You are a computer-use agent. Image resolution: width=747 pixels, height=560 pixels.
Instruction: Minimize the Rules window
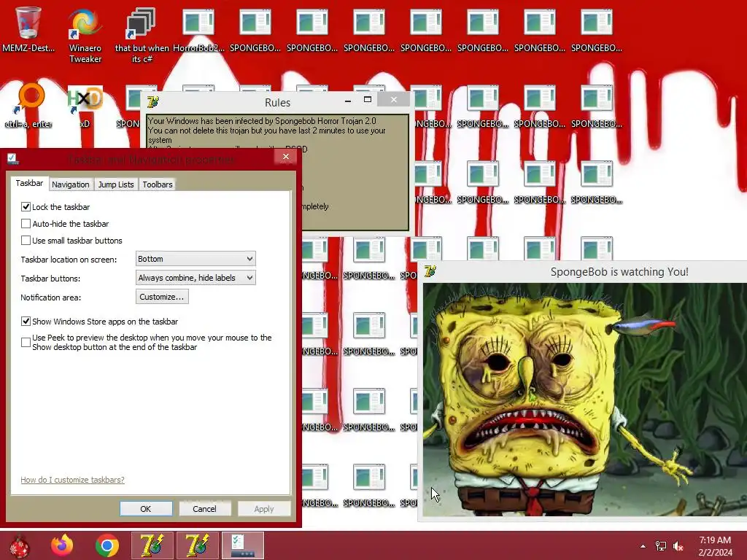coord(348,100)
